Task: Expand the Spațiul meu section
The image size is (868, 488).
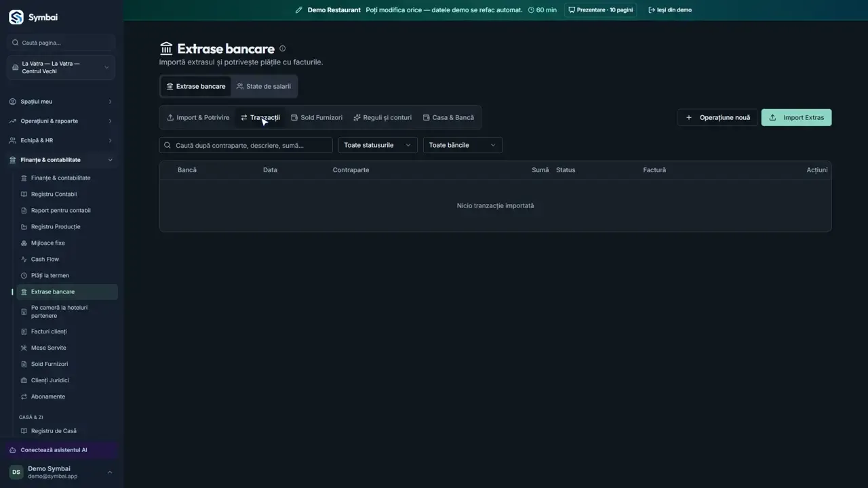Action: 61,102
